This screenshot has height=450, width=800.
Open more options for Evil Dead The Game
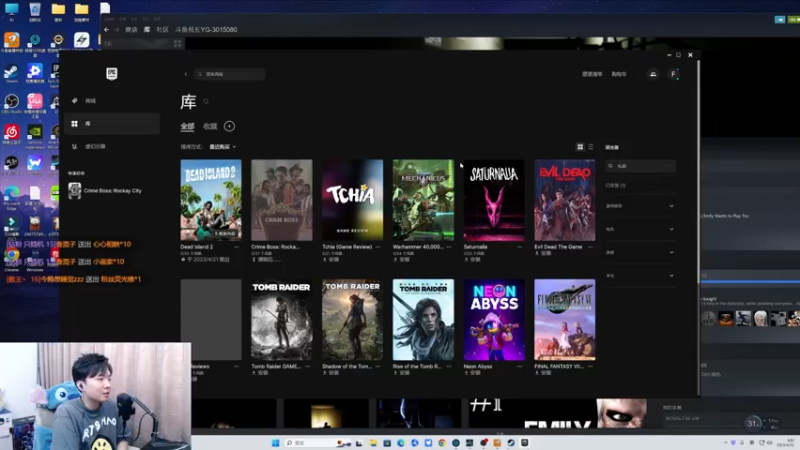tap(590, 246)
